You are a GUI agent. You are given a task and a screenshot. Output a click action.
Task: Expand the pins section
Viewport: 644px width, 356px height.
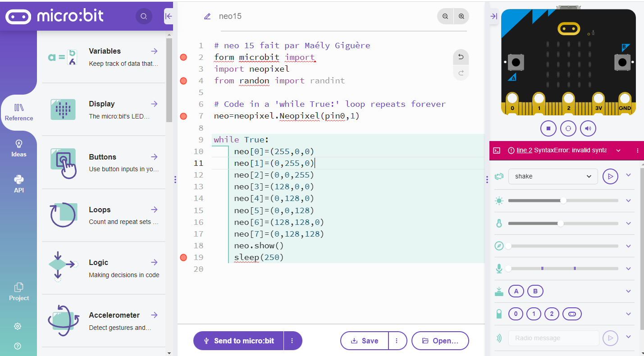[x=629, y=314]
